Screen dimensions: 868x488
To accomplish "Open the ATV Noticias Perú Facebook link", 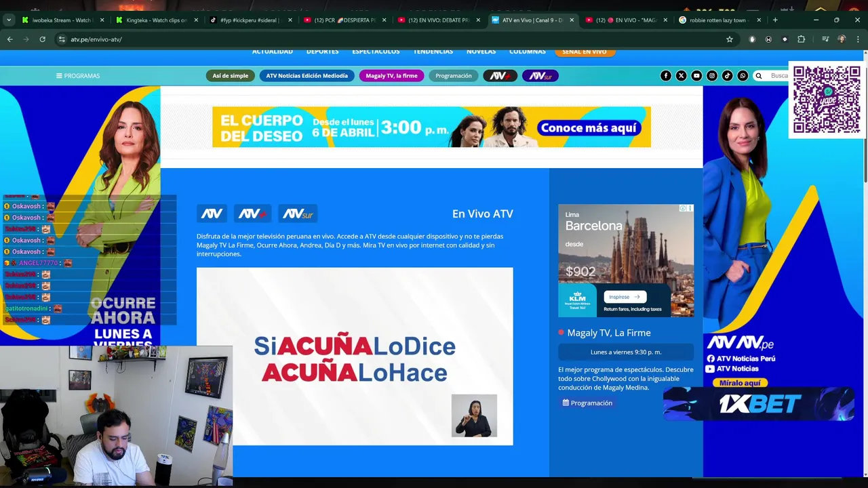I will click(741, 359).
